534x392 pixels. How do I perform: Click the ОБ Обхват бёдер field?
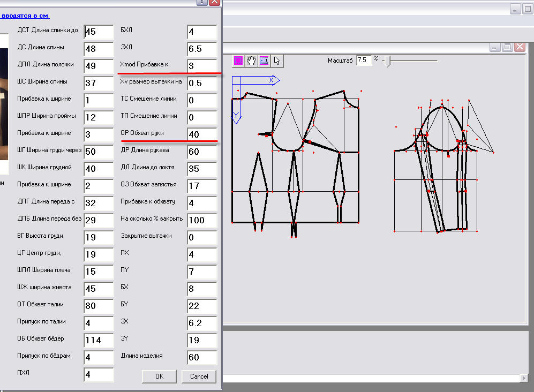click(99, 340)
